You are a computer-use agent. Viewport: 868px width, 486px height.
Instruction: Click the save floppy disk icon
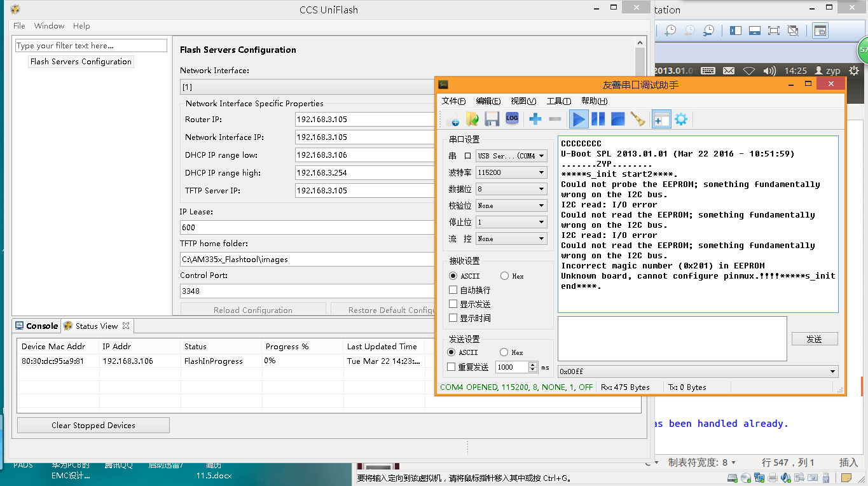pos(492,119)
